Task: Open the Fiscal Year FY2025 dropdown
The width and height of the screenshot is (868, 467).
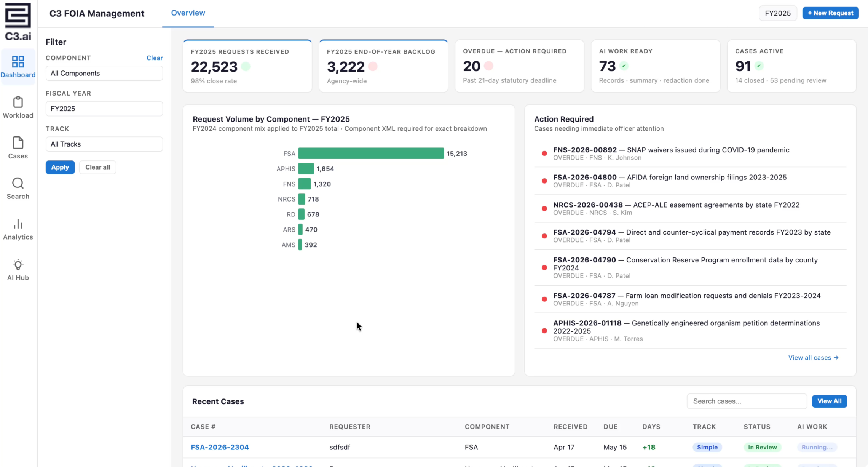Action: pyautogui.click(x=104, y=109)
